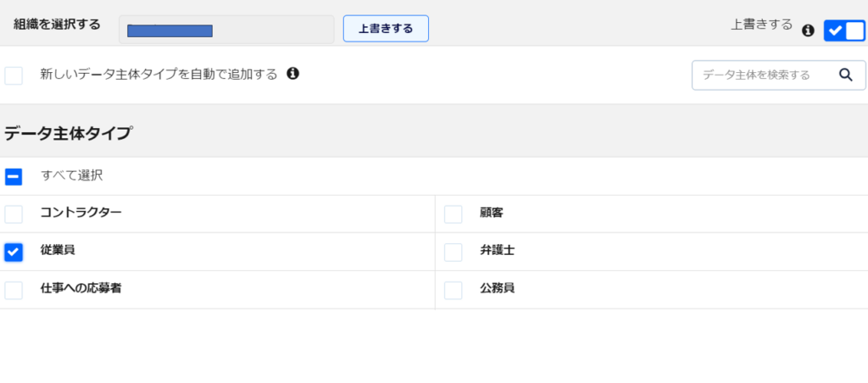Screen dimensions: 868x383
Task: Click info icon next to 新しいデータ主体タイプを自動で追加する
Action: [x=292, y=74]
